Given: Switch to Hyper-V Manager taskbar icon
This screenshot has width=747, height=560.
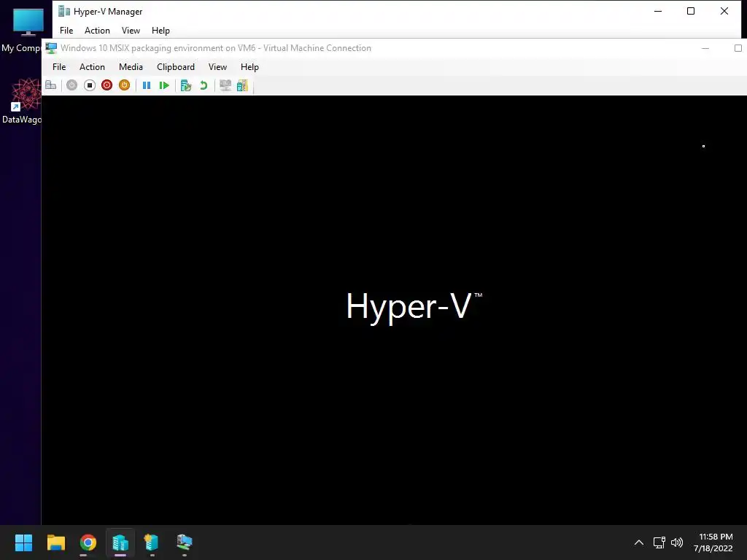Looking at the screenshot, I should (120, 542).
